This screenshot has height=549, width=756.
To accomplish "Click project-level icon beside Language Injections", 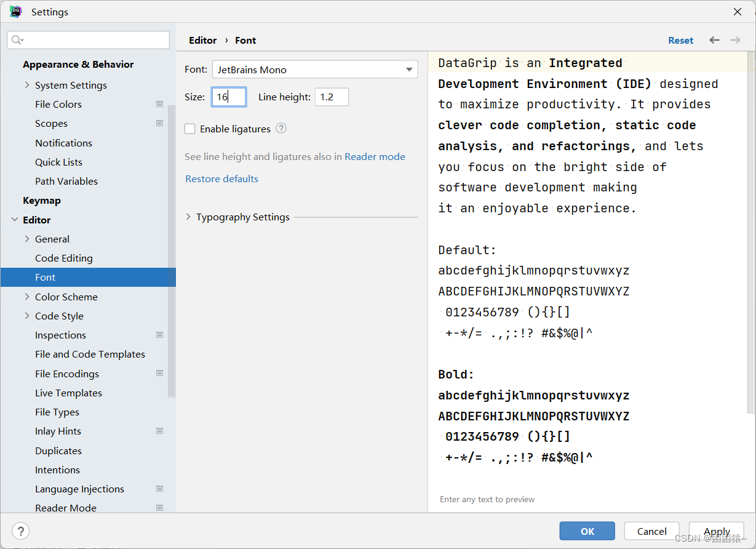I will coord(160,489).
